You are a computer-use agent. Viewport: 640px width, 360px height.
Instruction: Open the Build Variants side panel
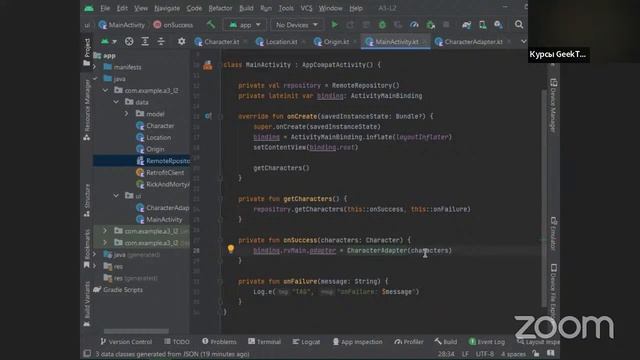pos(87,304)
